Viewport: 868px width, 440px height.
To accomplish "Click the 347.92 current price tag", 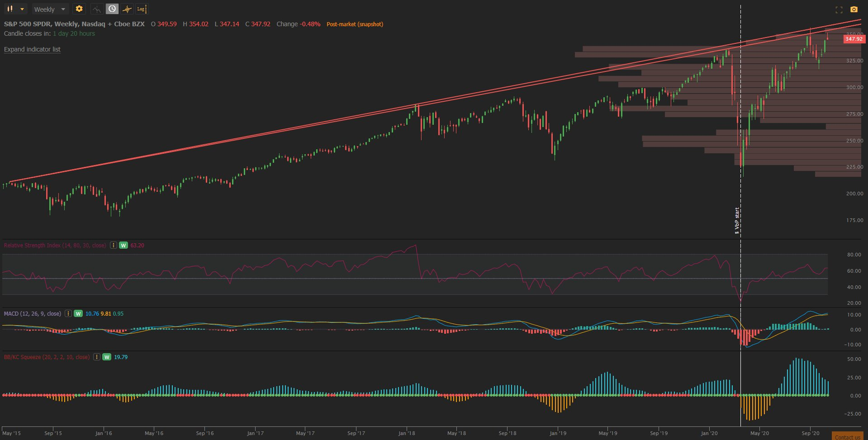I will pos(854,39).
